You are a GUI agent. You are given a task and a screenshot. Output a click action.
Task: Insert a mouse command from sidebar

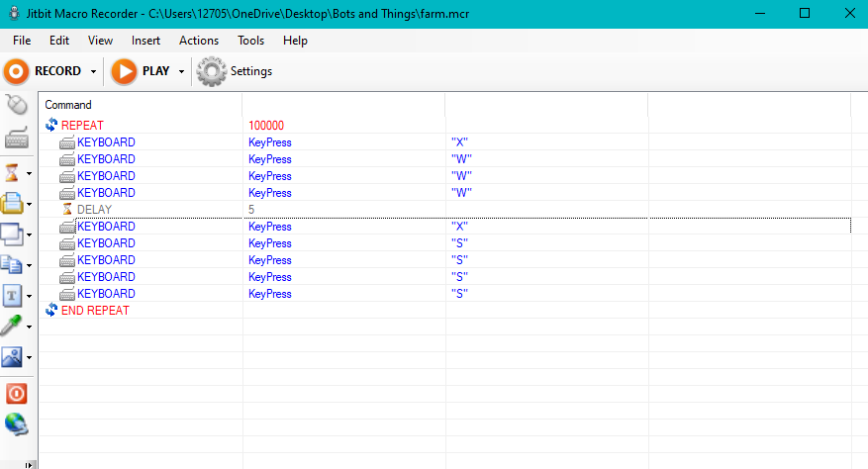pyautogui.click(x=16, y=105)
